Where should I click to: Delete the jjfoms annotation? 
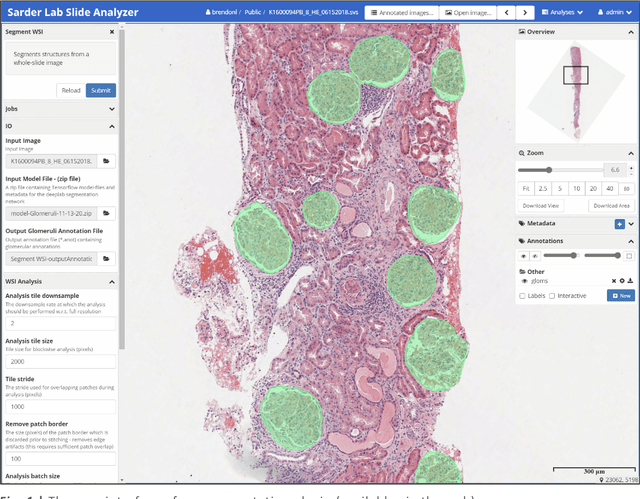(x=613, y=281)
